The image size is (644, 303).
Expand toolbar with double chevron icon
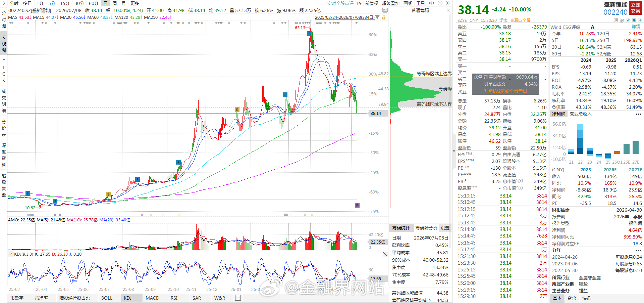coord(448,3)
